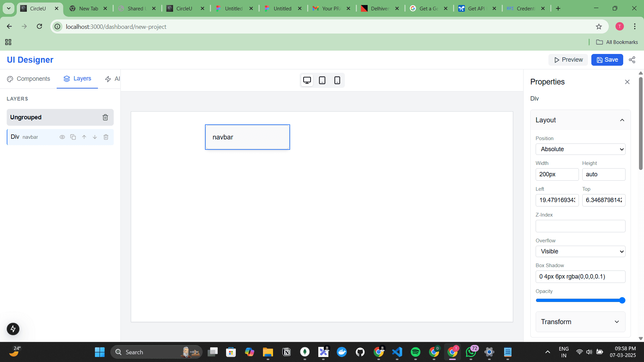Open the Position dropdown
This screenshot has width=644, height=362.
pos(580,149)
